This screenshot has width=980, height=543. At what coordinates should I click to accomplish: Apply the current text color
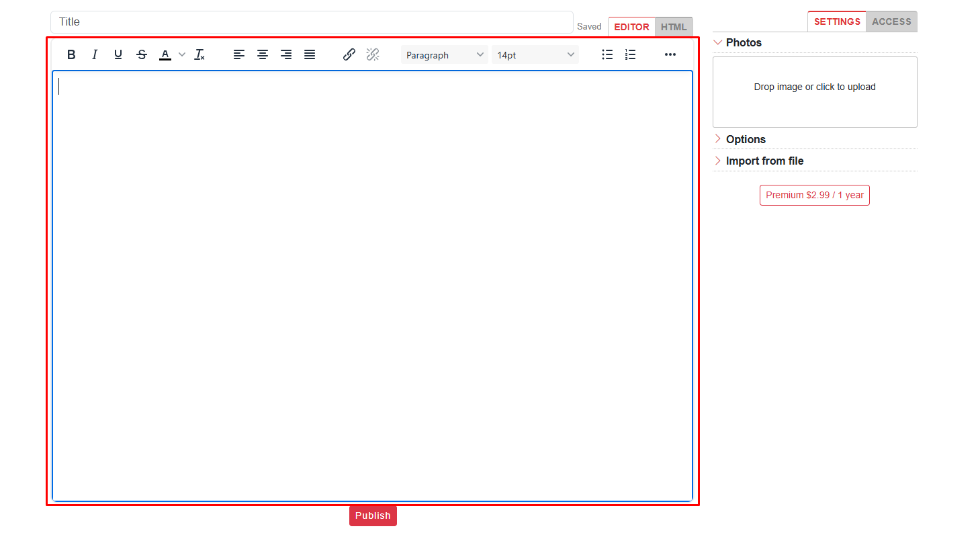pos(165,55)
